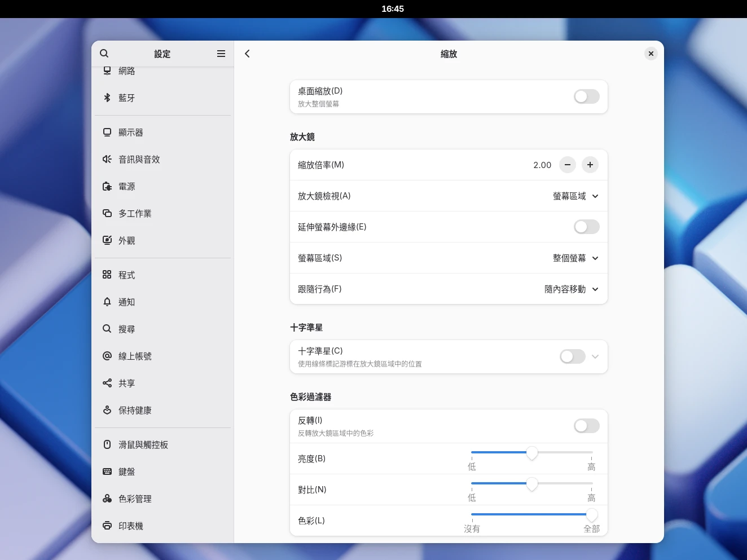
Task: Open the 電源 settings page
Action: point(126,186)
